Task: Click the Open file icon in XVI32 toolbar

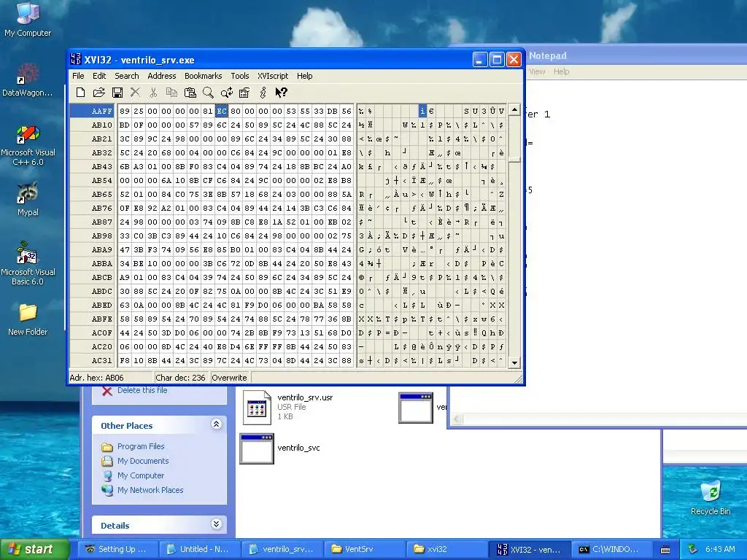Action: point(98,93)
